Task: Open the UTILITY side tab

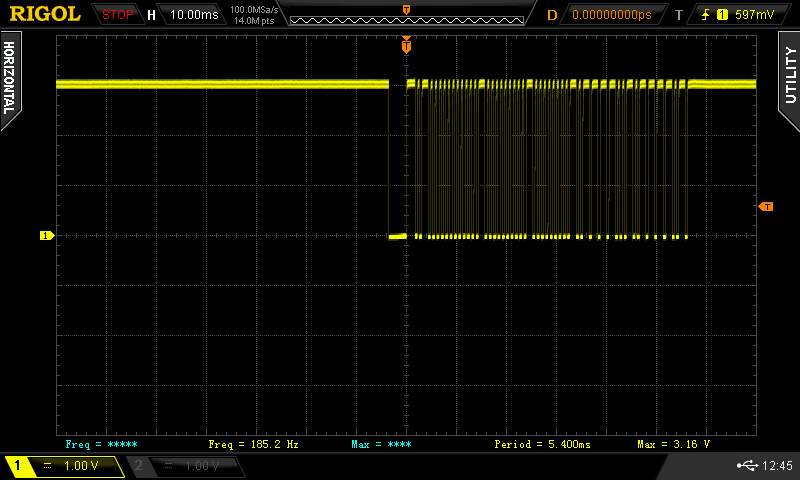Action: pos(789,75)
